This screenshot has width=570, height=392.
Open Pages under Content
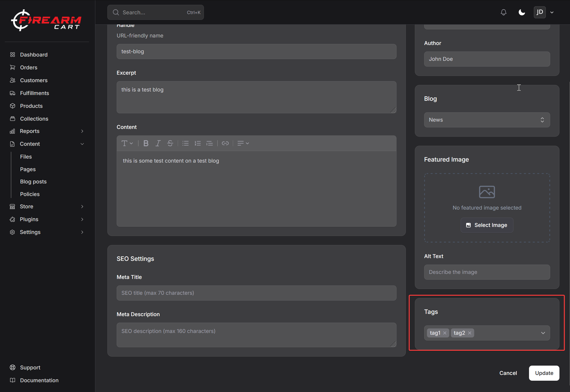[28, 169]
